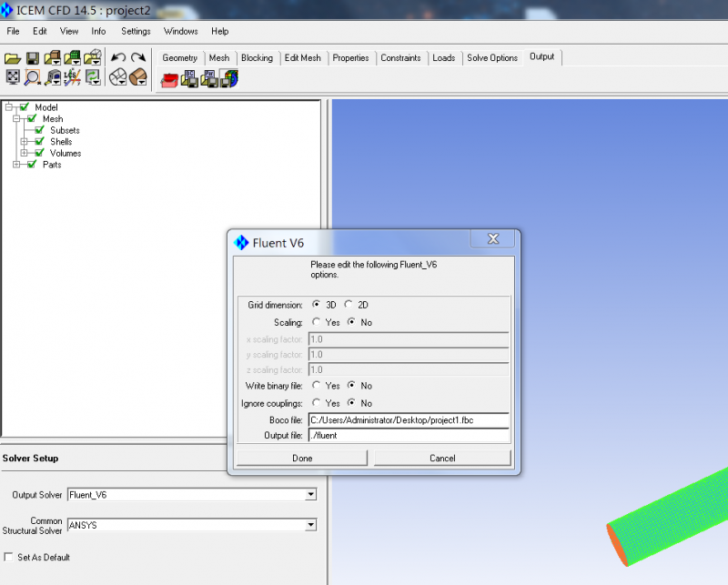Viewport: 728px width, 585px height.
Task: Open the Info menu
Action: tap(98, 31)
